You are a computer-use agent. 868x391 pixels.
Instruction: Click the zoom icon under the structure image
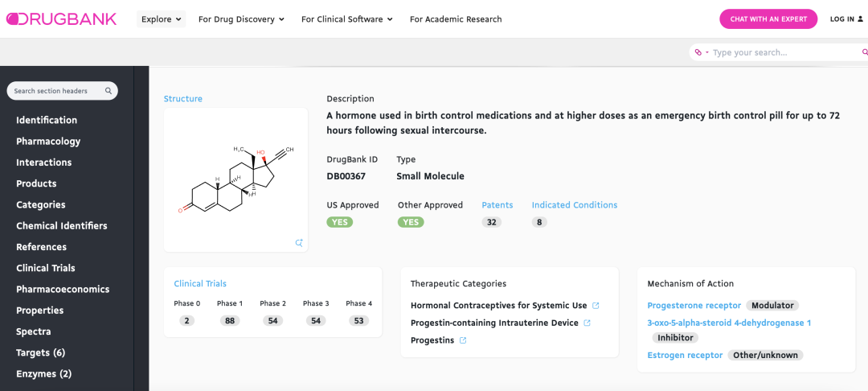(x=299, y=242)
